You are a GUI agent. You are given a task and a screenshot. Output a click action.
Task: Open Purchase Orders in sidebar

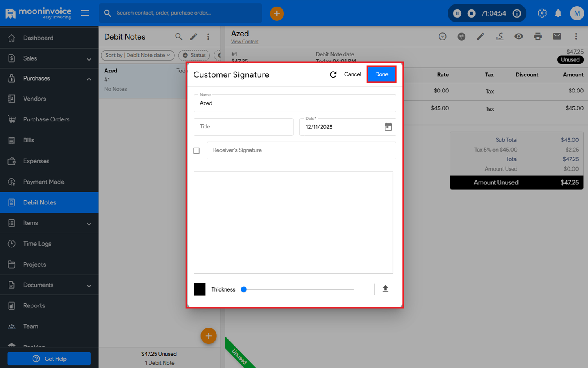(46, 119)
